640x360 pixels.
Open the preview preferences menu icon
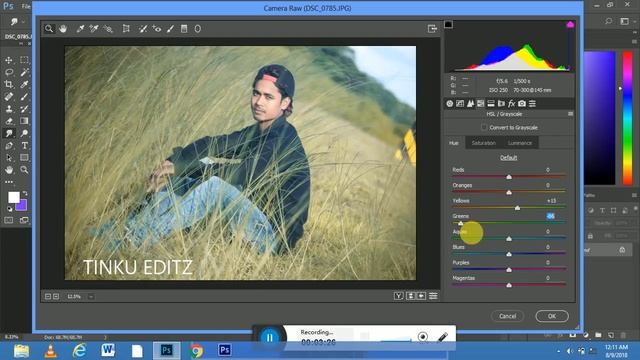pyautogui.click(x=433, y=296)
